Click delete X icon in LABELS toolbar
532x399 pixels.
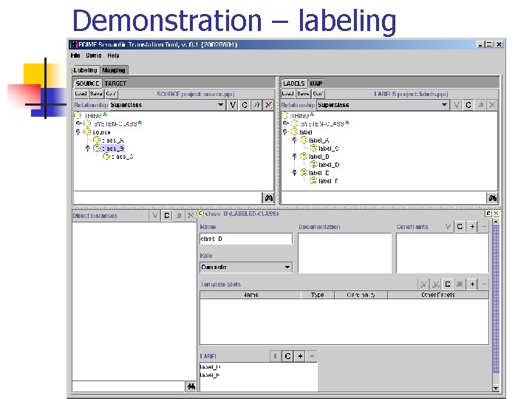492,105
